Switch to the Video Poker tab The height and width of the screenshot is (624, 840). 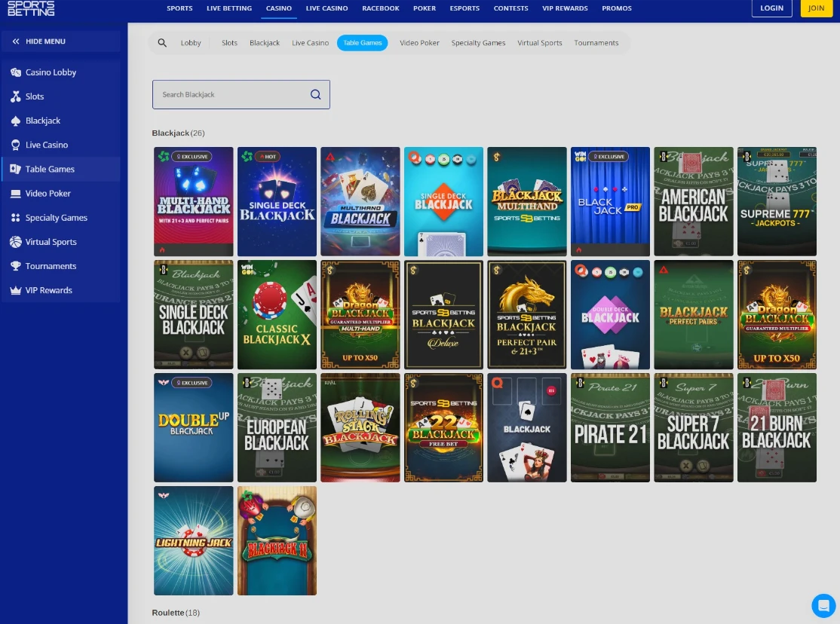click(x=419, y=43)
